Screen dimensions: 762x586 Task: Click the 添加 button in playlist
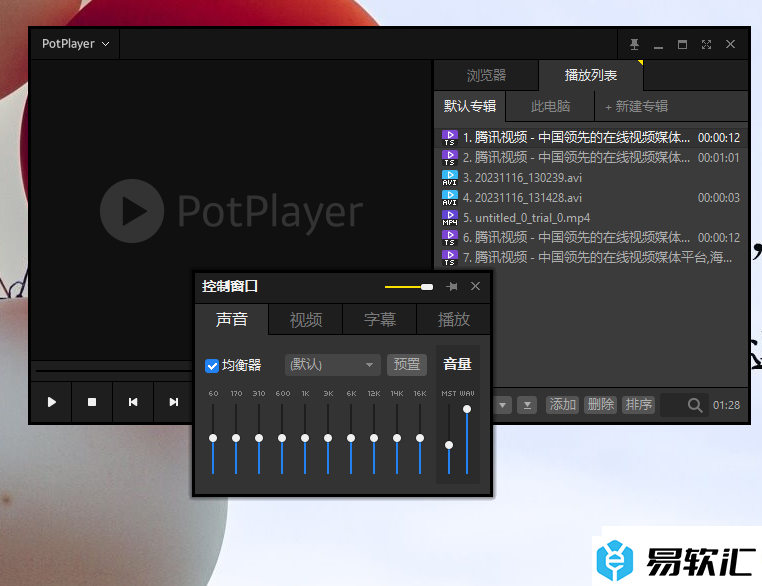562,404
